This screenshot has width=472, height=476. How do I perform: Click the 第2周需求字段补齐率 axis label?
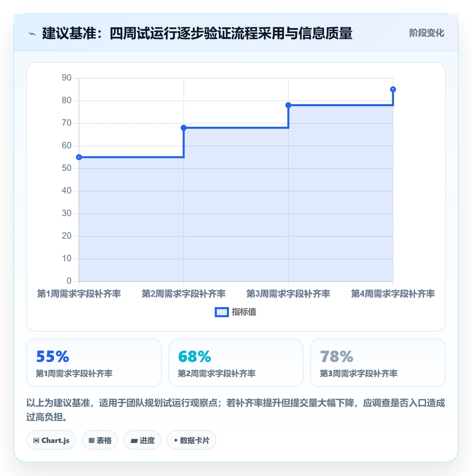click(x=184, y=294)
